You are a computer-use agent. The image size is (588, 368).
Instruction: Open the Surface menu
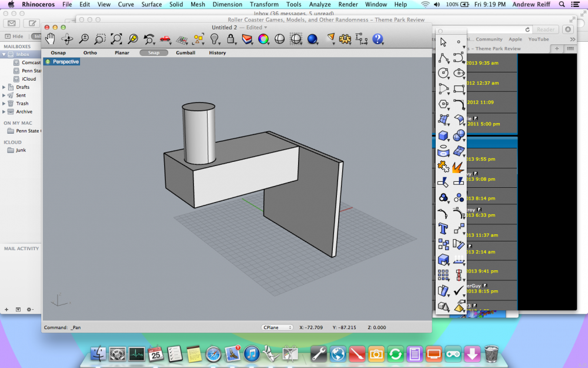(151, 4)
